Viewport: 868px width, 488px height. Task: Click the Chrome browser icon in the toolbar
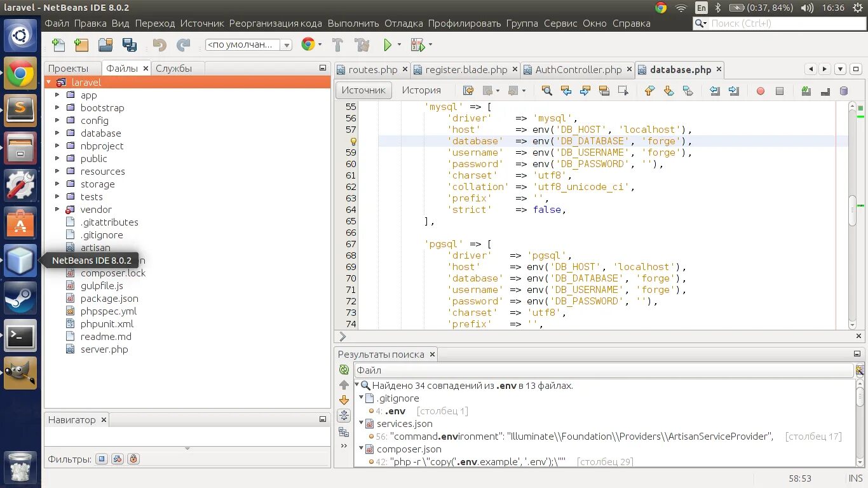pyautogui.click(x=308, y=44)
